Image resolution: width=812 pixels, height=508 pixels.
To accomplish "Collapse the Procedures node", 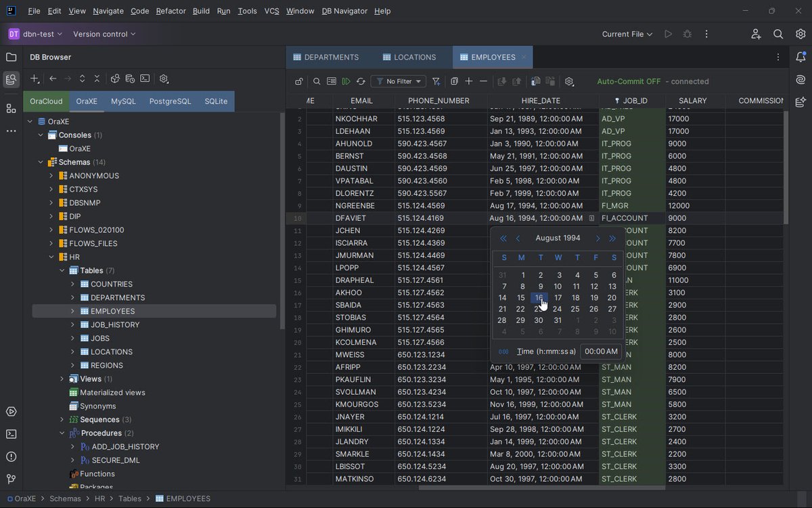I will [x=62, y=433].
